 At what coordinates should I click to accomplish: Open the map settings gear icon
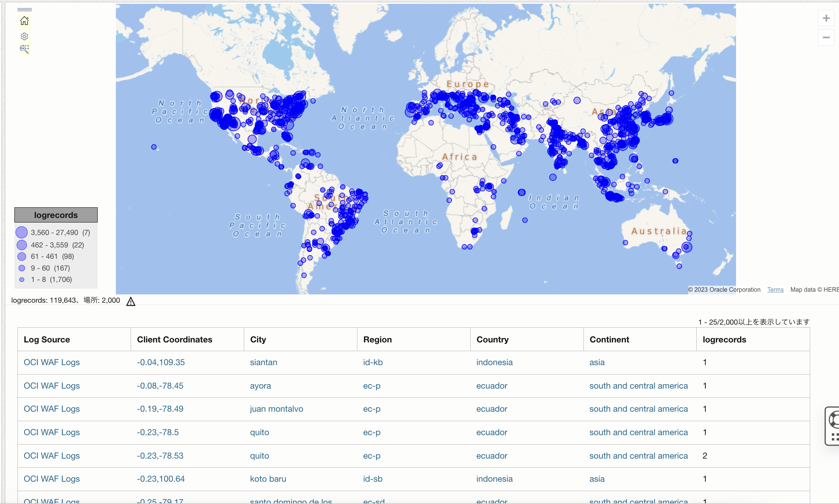(24, 36)
